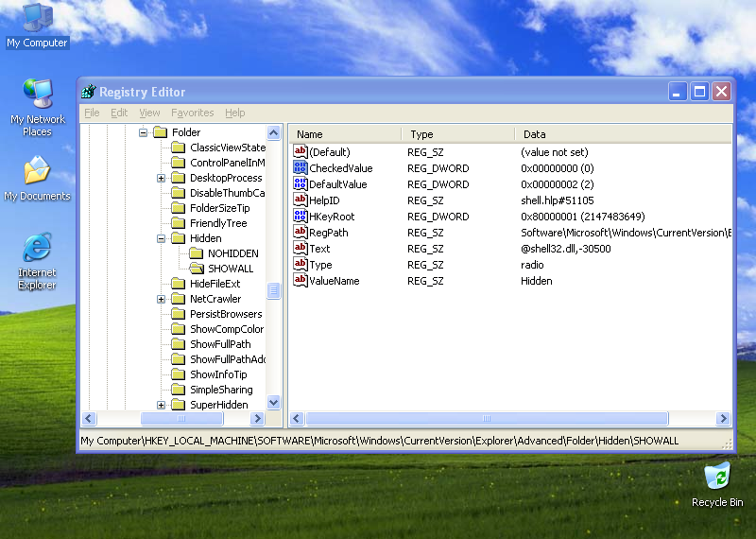Click the registry path in status bar
The image size is (756, 539).
tap(380, 441)
